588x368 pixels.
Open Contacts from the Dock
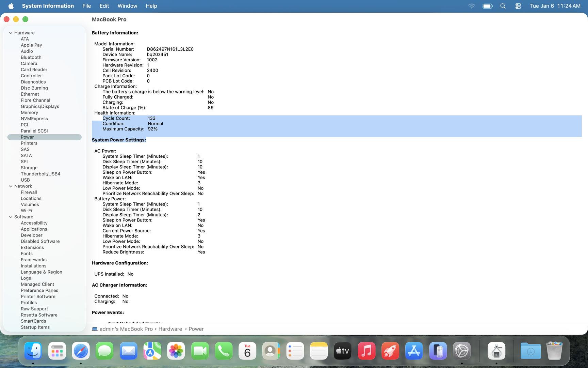click(271, 351)
